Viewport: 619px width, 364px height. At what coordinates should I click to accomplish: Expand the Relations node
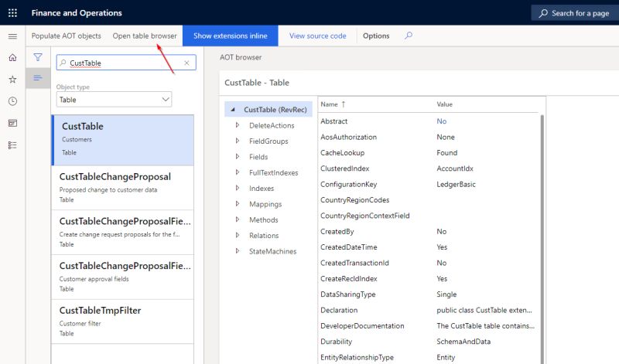(238, 235)
